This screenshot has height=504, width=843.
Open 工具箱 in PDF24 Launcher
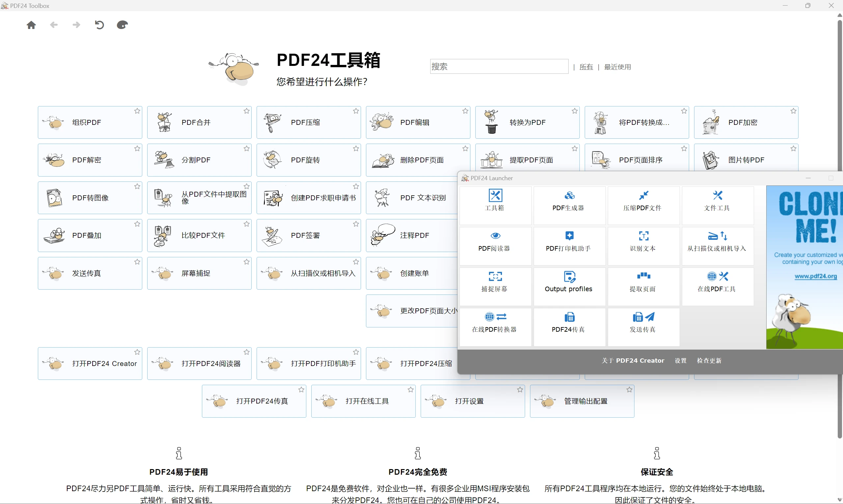[x=495, y=206]
